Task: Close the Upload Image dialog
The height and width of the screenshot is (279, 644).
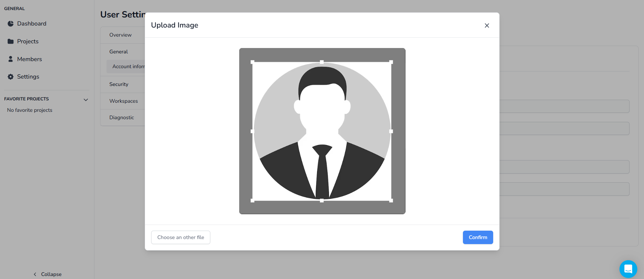Action: (x=487, y=26)
